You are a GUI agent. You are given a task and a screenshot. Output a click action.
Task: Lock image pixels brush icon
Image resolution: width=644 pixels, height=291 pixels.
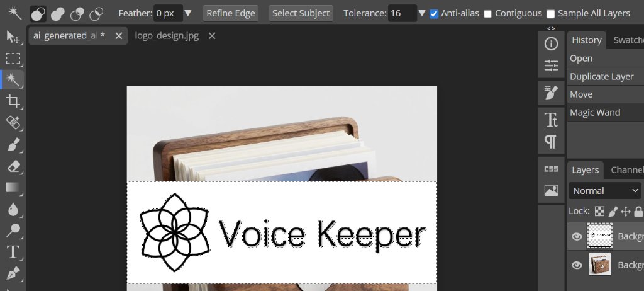(613, 212)
